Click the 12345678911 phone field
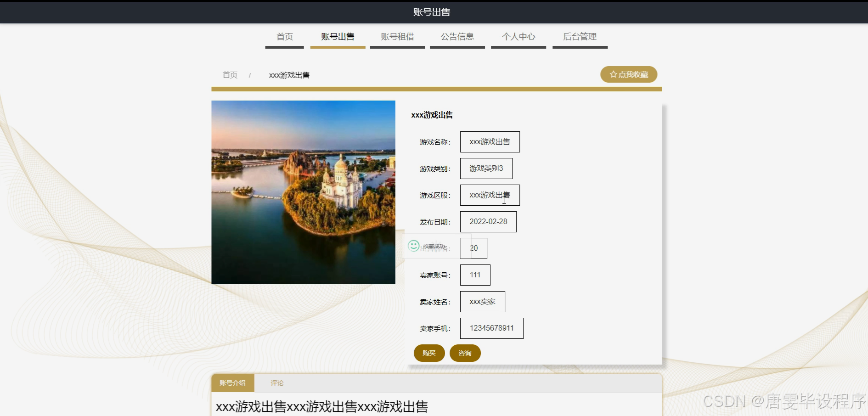The height and width of the screenshot is (416, 868). point(492,328)
